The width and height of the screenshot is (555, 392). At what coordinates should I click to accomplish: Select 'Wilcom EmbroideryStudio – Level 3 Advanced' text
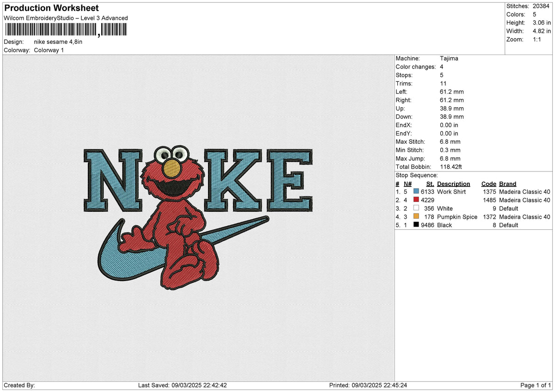pyautogui.click(x=66, y=18)
